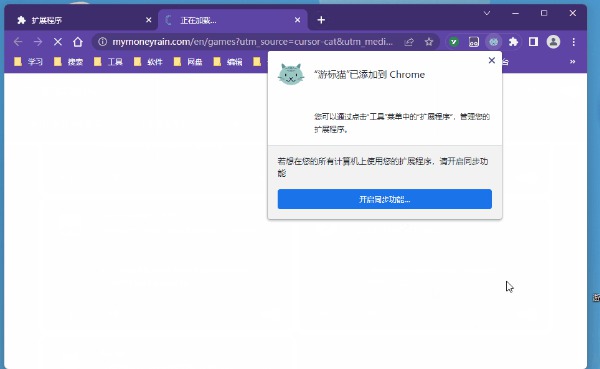Open the share page icon
The width and height of the screenshot is (600, 369).
[x=409, y=42]
